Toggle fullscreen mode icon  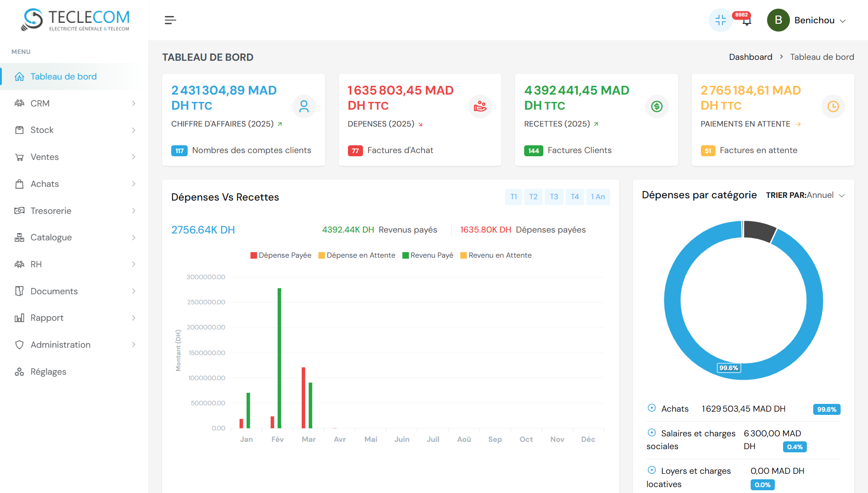pos(721,20)
